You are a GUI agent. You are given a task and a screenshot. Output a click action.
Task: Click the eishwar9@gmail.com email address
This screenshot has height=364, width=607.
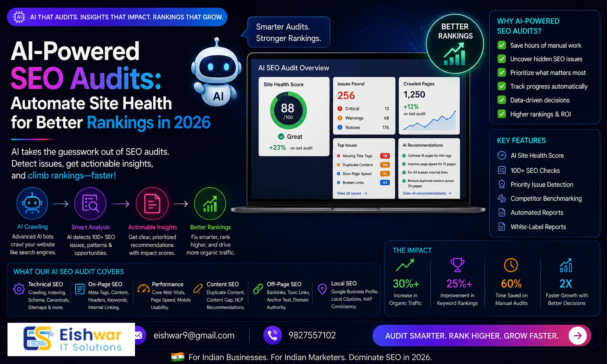pyautogui.click(x=194, y=335)
